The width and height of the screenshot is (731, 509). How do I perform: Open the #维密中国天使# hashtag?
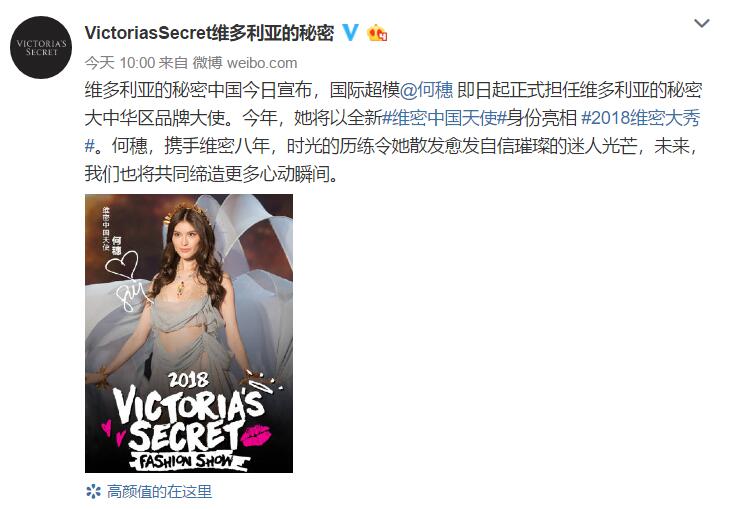click(x=444, y=118)
